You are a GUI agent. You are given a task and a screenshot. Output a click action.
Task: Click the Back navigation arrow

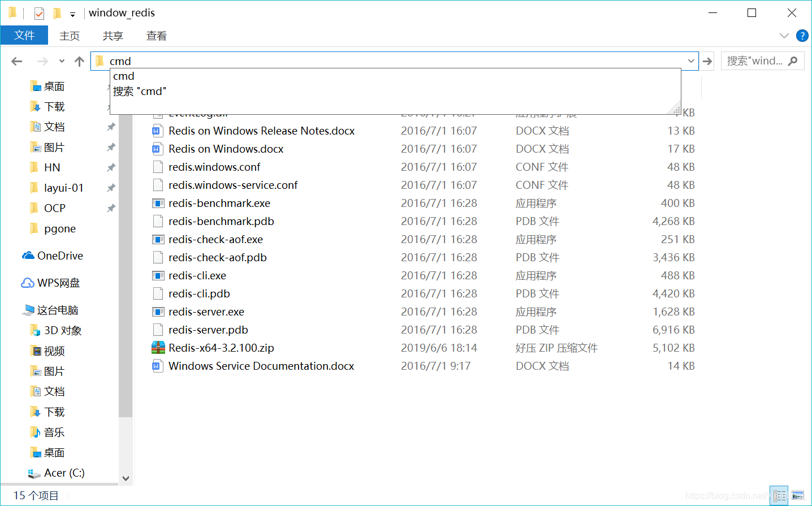point(17,61)
